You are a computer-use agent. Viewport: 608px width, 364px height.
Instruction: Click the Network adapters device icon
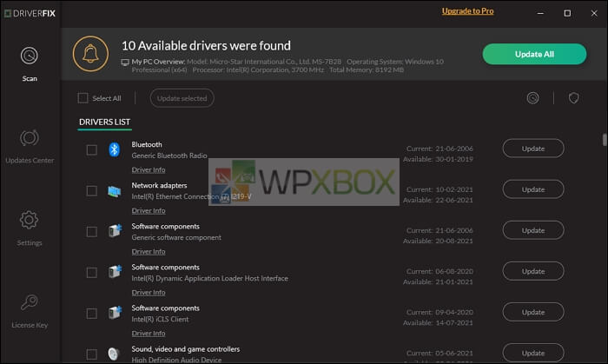(114, 191)
